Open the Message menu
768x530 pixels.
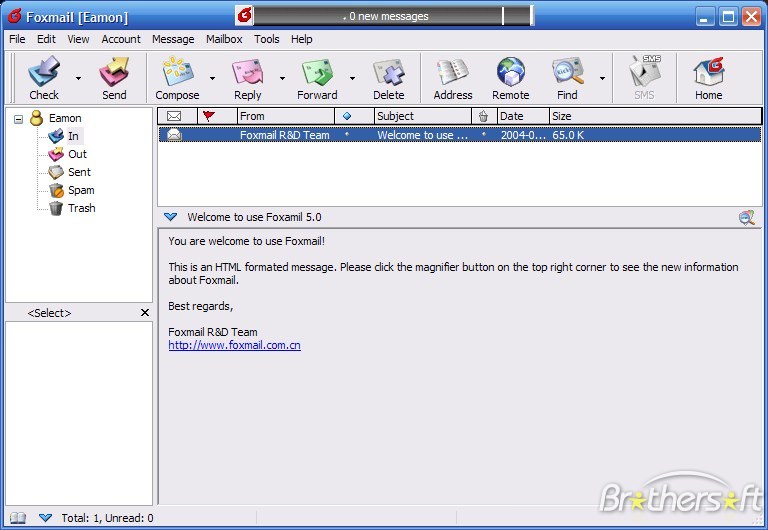point(173,39)
